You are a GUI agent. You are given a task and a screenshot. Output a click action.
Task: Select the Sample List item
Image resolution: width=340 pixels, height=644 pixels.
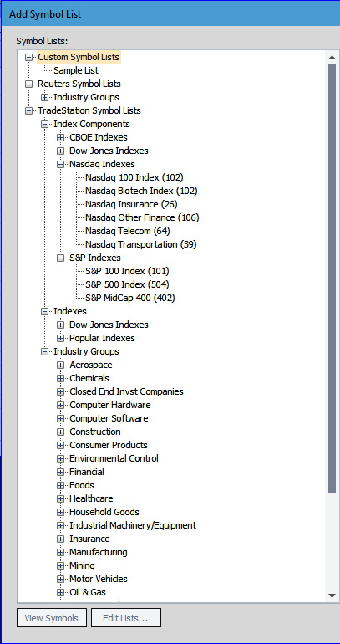[x=76, y=70]
